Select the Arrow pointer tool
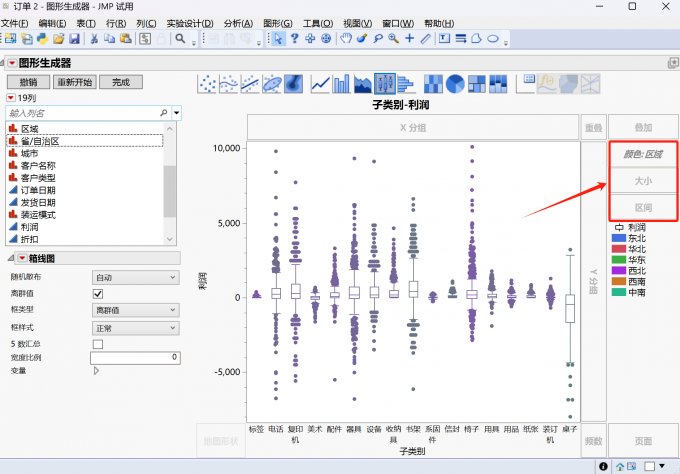This screenshot has width=680, height=474. coord(278,39)
